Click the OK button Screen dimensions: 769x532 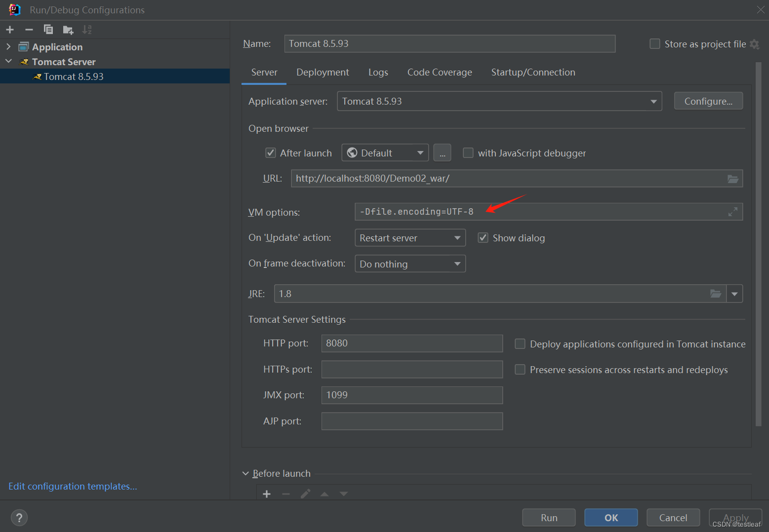(611, 518)
